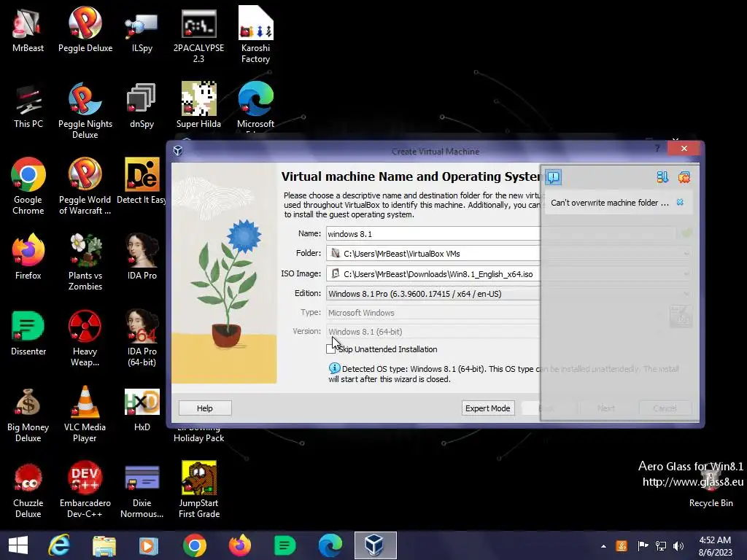Open Firefox from the taskbar
Viewport: 747px width, 560px height.
click(x=239, y=545)
